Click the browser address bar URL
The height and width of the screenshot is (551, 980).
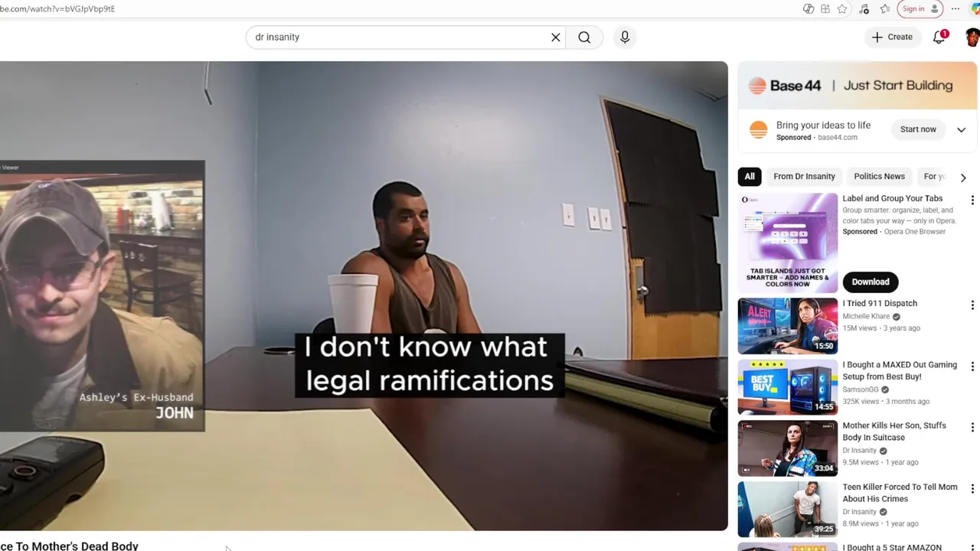click(57, 9)
